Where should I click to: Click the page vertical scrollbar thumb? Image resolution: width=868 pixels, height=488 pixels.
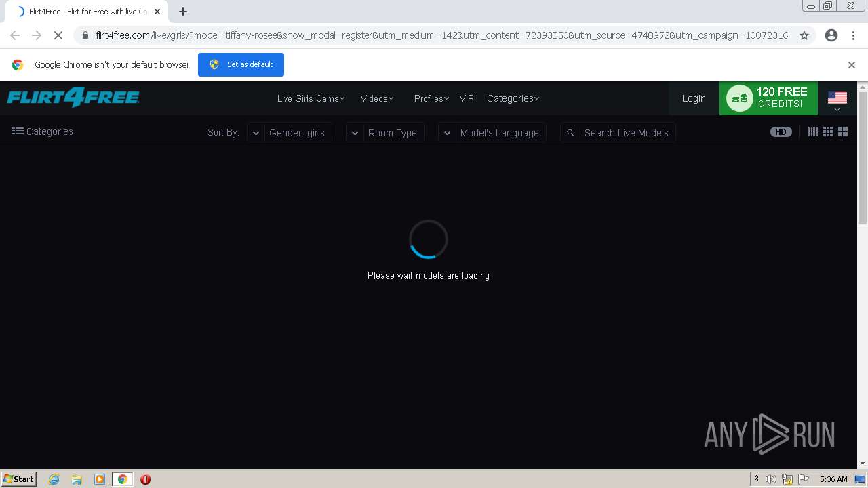(x=863, y=158)
